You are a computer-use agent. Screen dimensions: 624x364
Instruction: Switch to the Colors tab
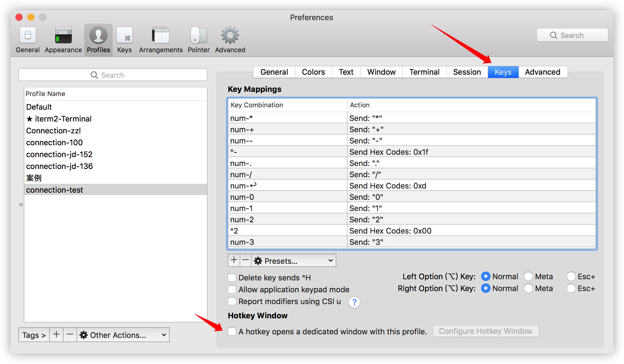pos(313,72)
